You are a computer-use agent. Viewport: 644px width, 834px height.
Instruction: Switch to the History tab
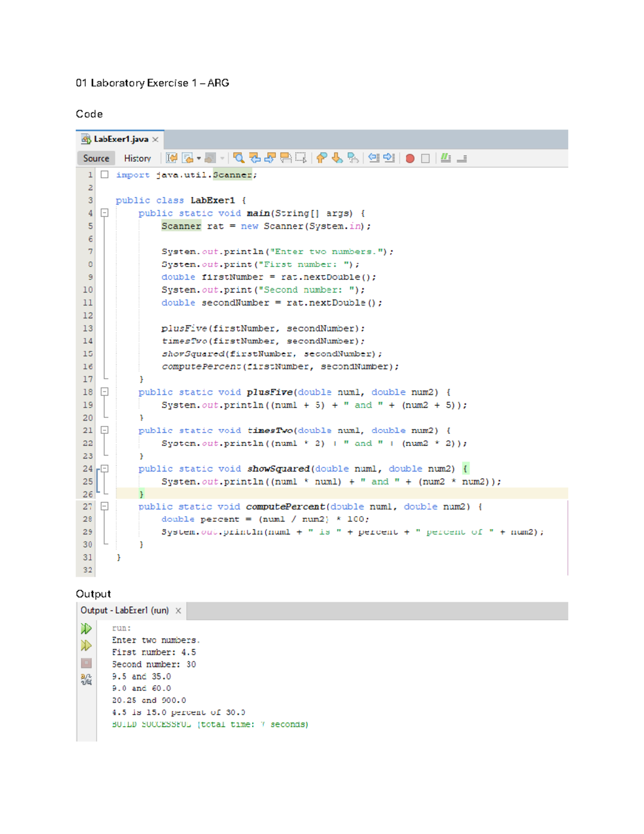137,158
